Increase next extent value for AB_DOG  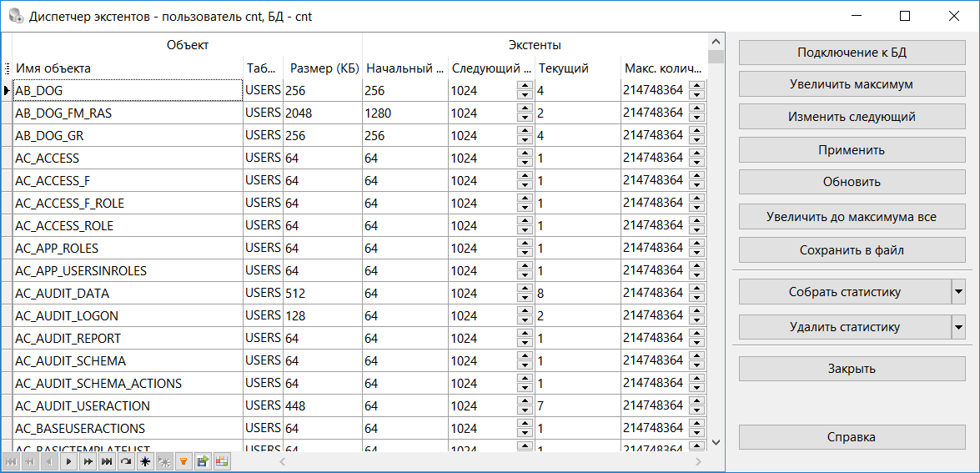[525, 86]
